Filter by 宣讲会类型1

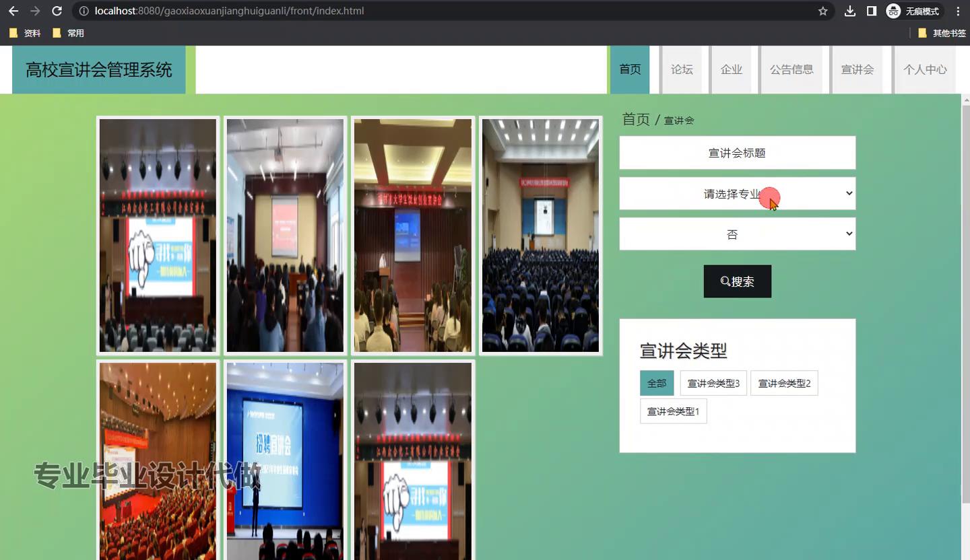tap(673, 411)
